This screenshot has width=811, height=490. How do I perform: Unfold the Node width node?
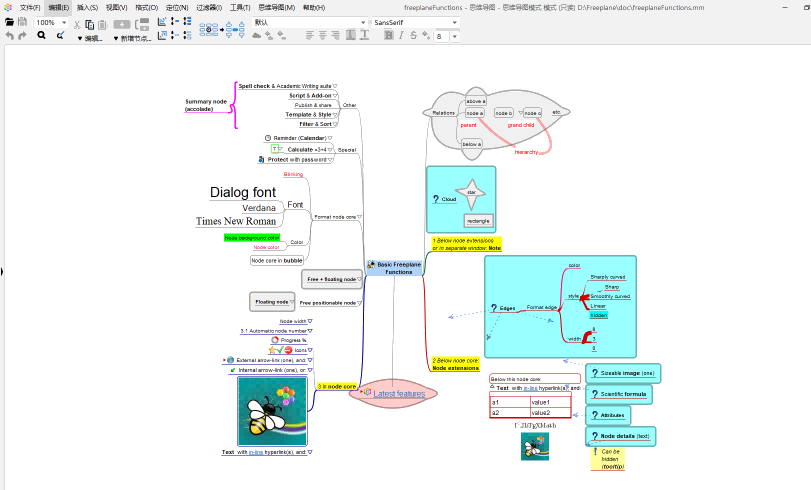(x=310, y=321)
